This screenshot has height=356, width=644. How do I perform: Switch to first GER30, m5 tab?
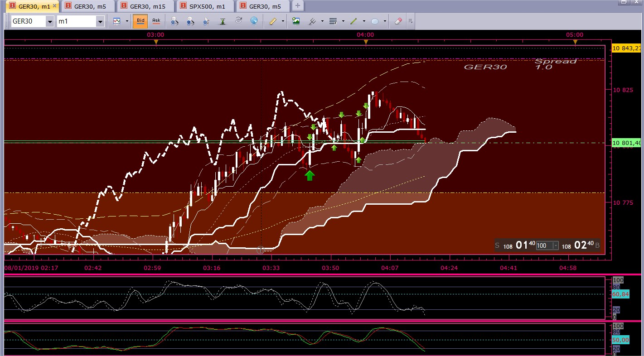pos(88,6)
